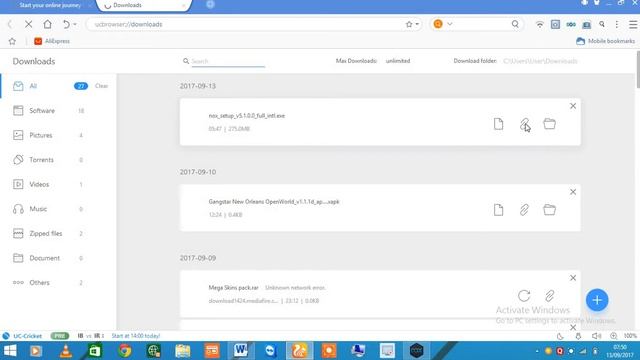Open folder containing nox_setup file
Viewport: 640px width, 360px height.
(x=549, y=124)
